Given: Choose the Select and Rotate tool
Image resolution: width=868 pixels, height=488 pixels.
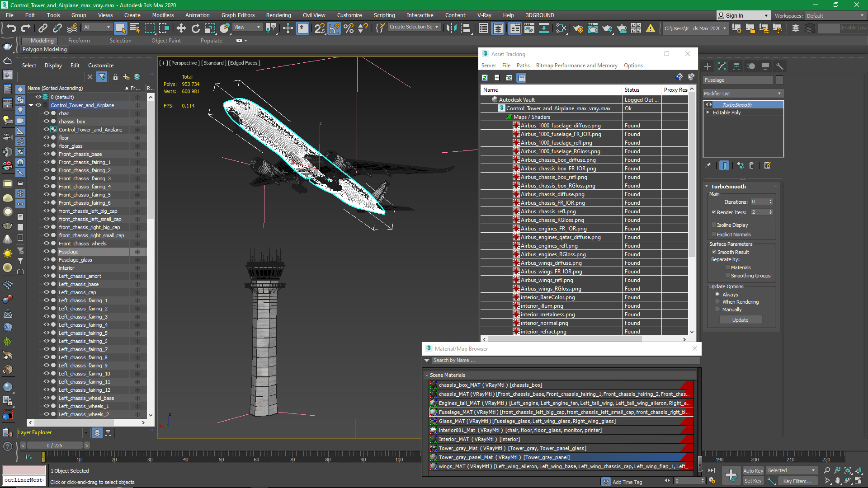Looking at the screenshot, I should pos(196,28).
